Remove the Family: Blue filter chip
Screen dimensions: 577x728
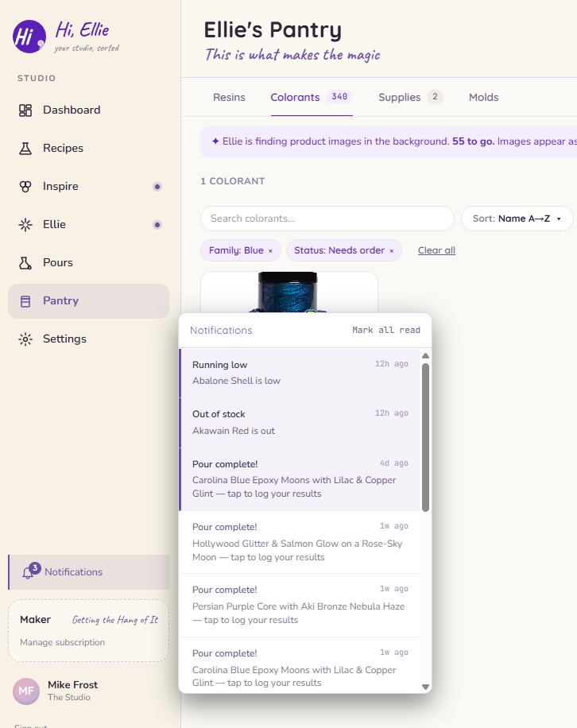point(270,250)
